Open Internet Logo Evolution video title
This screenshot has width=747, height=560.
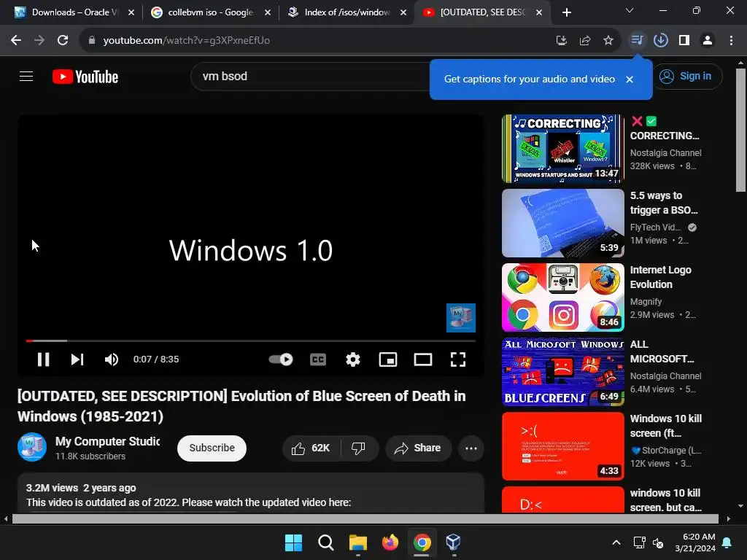tap(660, 277)
